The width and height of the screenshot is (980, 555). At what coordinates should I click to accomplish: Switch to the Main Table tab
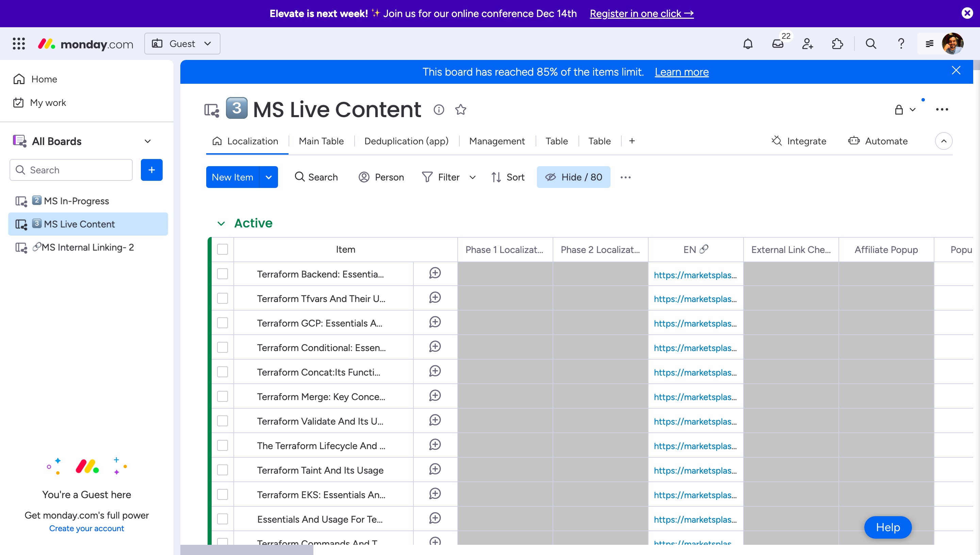pyautogui.click(x=321, y=141)
